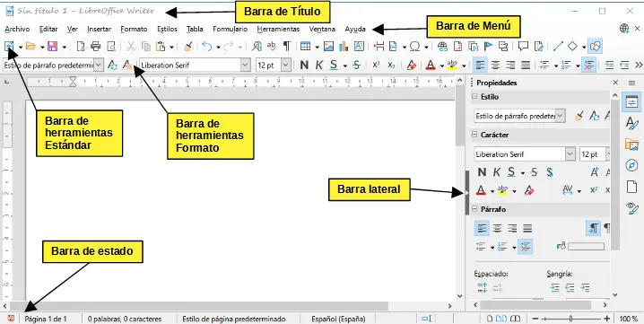Click the Open folder icon
Image resolution: width=644 pixels, height=324 pixels.
[30, 46]
